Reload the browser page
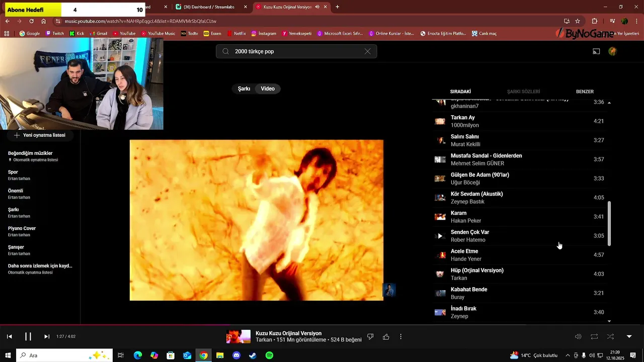The width and height of the screenshot is (644, 362). point(31,21)
